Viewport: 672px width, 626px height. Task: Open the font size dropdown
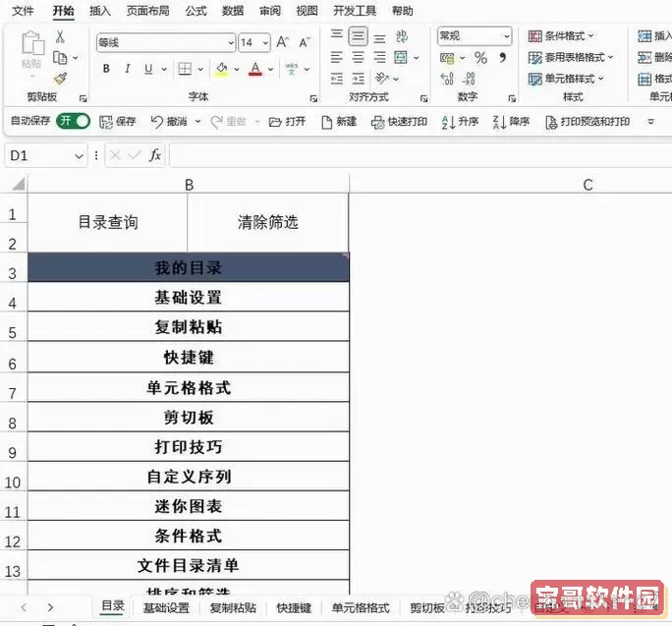click(x=265, y=43)
